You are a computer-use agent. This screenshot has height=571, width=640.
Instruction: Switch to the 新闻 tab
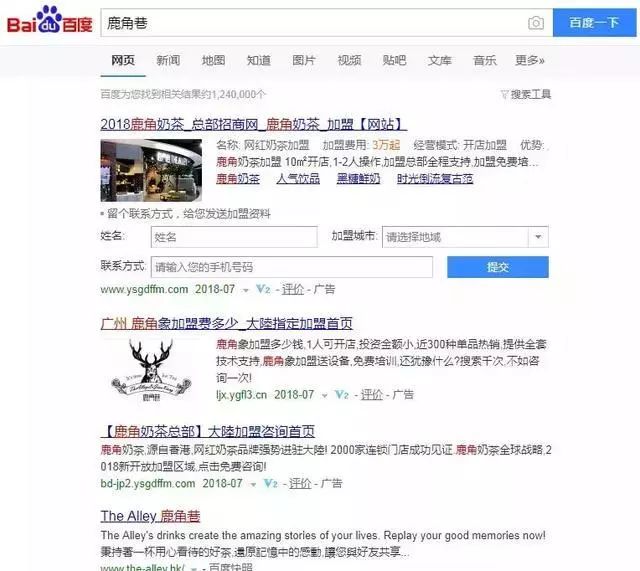point(168,60)
